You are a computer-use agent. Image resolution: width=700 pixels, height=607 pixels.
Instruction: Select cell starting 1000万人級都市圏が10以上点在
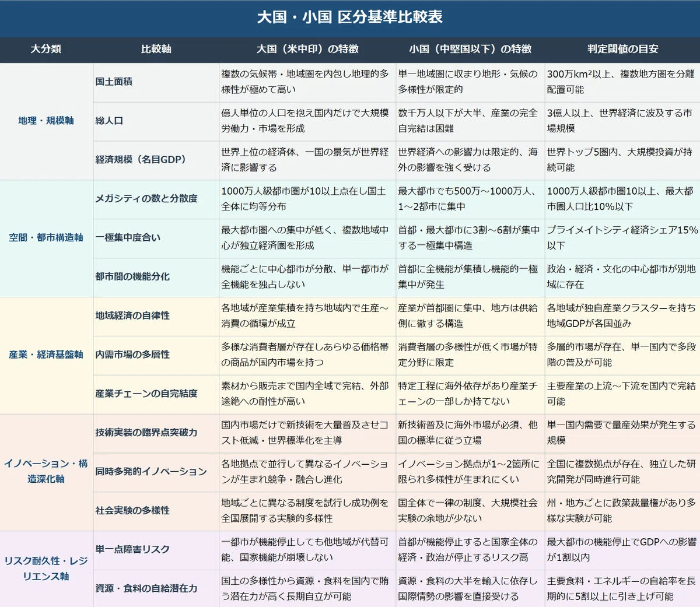(307, 199)
